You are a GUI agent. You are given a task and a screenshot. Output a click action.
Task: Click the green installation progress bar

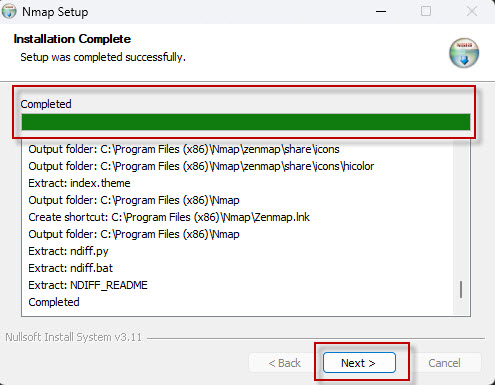tap(246, 122)
